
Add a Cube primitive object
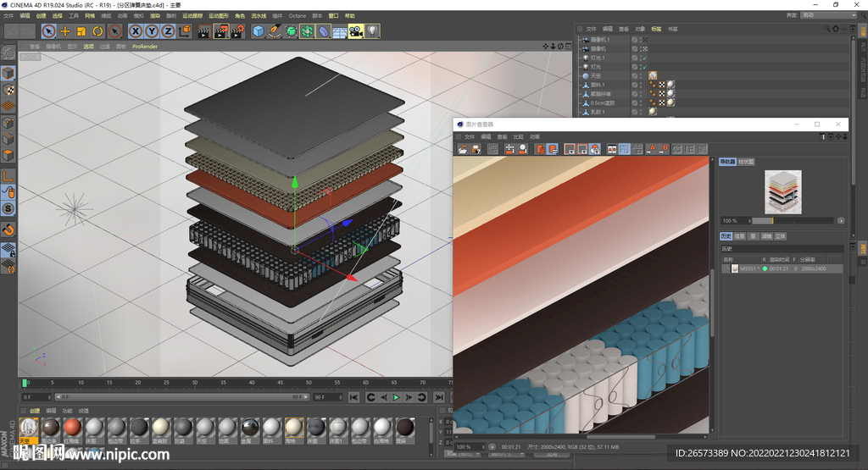[x=259, y=31]
